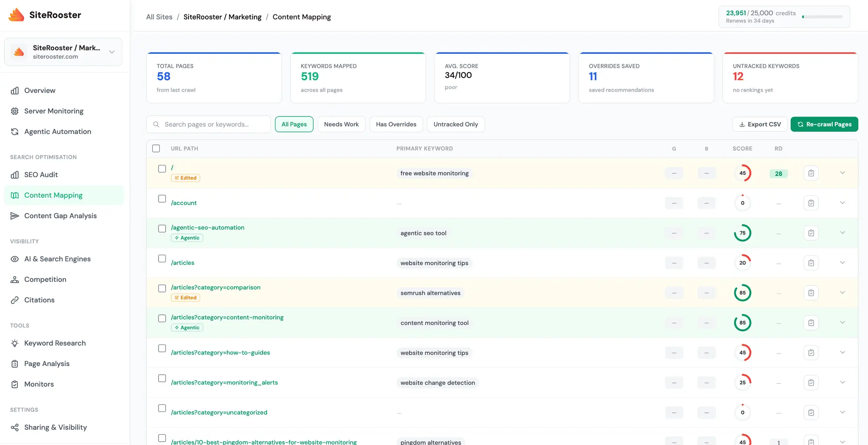The width and height of the screenshot is (868, 445).
Task: Expand the /account row chevron
Action: pyautogui.click(x=843, y=203)
